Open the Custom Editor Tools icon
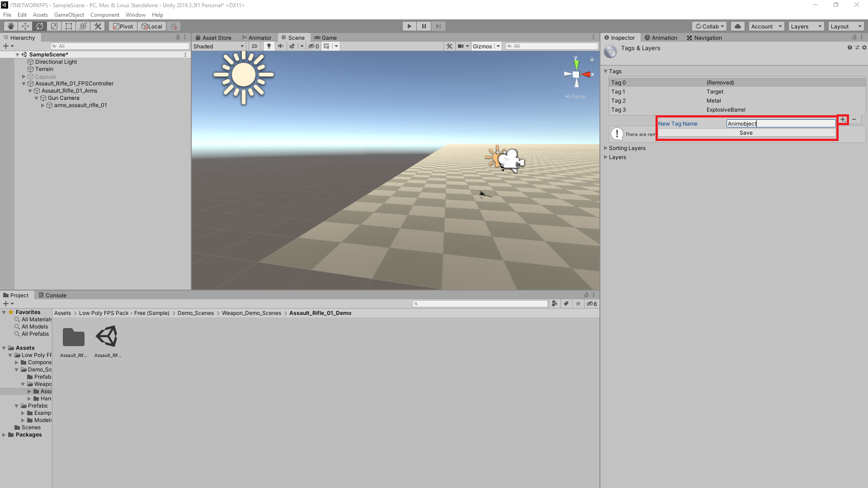This screenshot has width=868, height=488. (x=98, y=26)
